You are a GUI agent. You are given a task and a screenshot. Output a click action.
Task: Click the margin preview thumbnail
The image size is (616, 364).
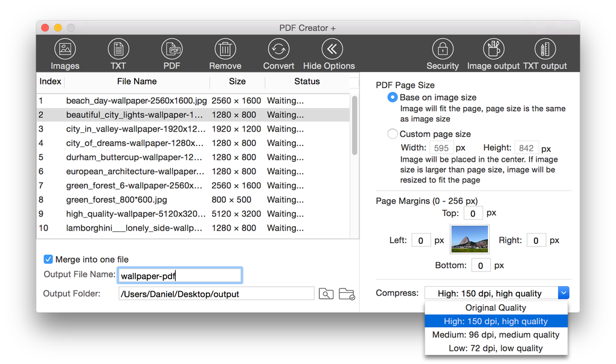[x=469, y=239]
